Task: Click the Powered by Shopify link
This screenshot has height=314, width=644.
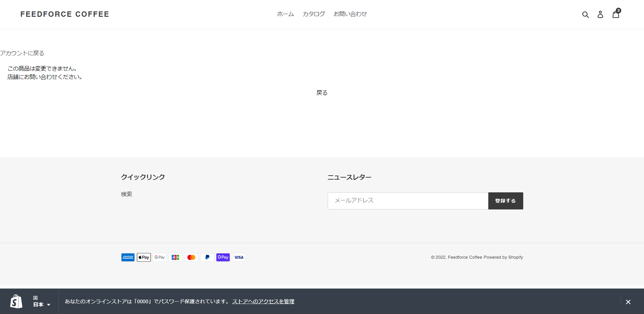Action: [503, 257]
